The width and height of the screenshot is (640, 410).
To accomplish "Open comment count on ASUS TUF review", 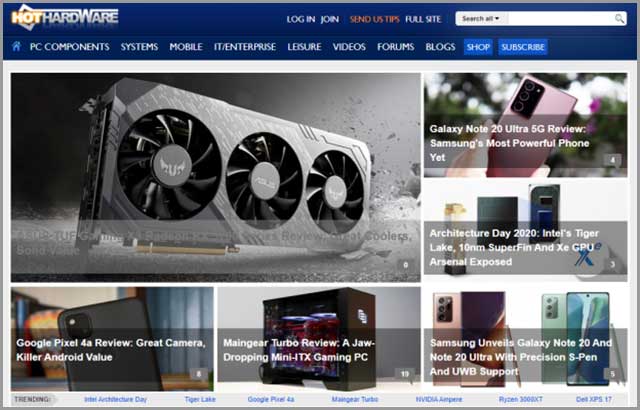I will (405, 265).
